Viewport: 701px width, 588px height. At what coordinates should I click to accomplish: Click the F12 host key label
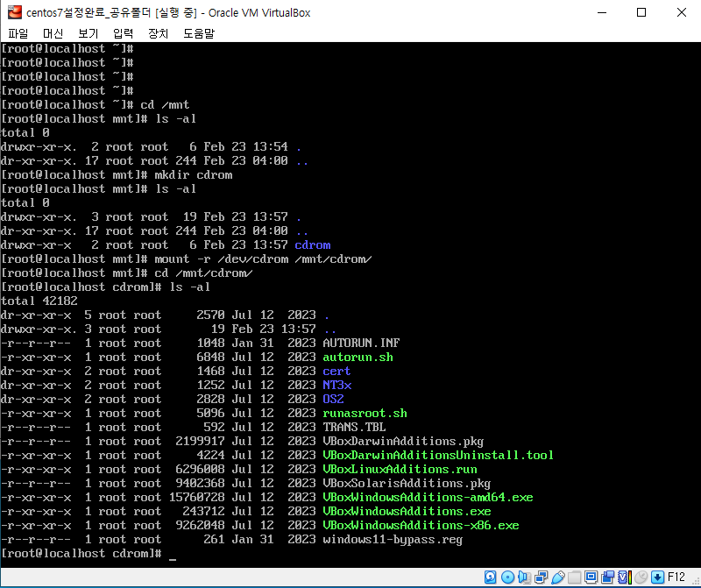[676, 577]
